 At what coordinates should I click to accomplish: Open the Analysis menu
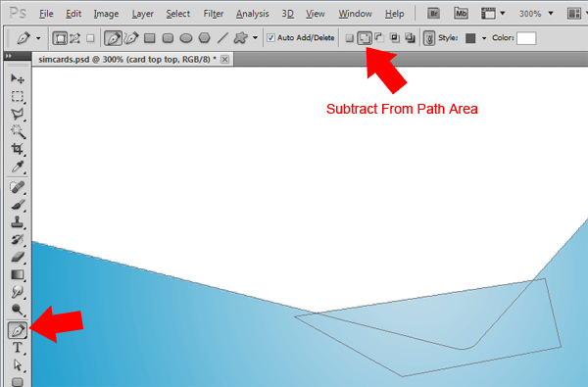[x=253, y=14]
